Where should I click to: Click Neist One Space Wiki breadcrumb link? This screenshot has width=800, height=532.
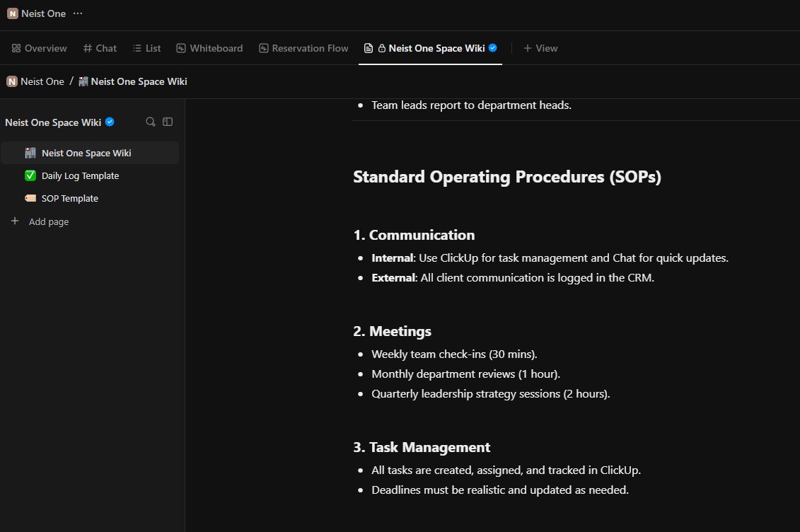point(139,81)
